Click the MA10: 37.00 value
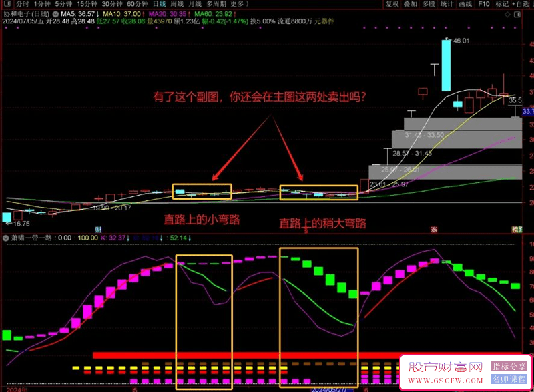 [x=121, y=14]
